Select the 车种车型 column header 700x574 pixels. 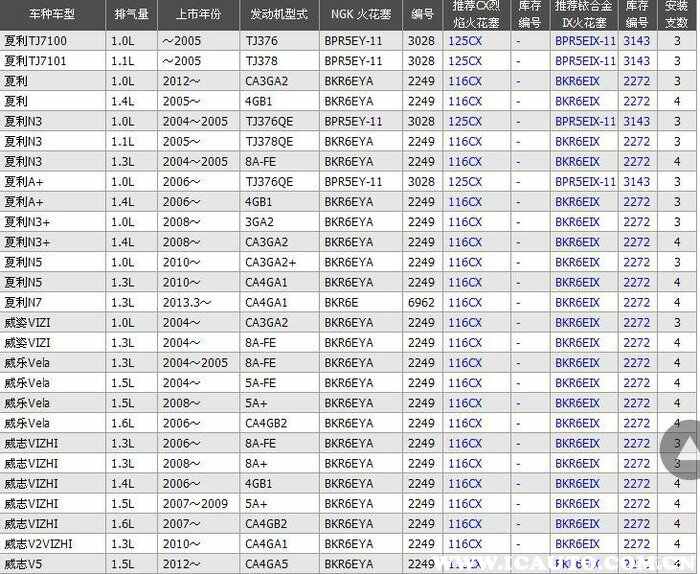click(52, 15)
